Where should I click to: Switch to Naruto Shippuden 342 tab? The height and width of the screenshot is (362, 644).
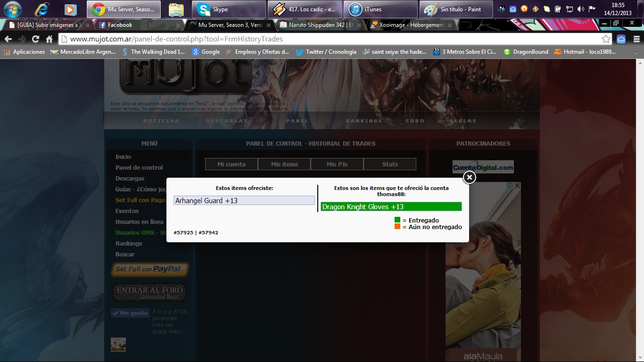coord(318,25)
